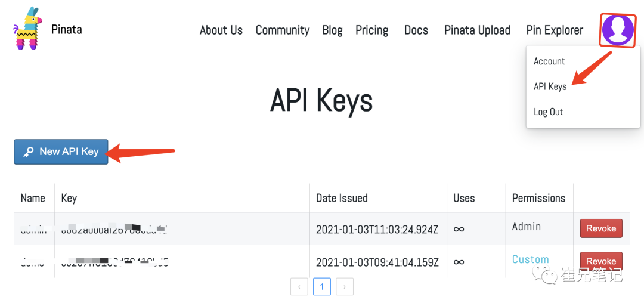The image size is (644, 303).
Task: Go to the Community page
Action: pyautogui.click(x=282, y=30)
